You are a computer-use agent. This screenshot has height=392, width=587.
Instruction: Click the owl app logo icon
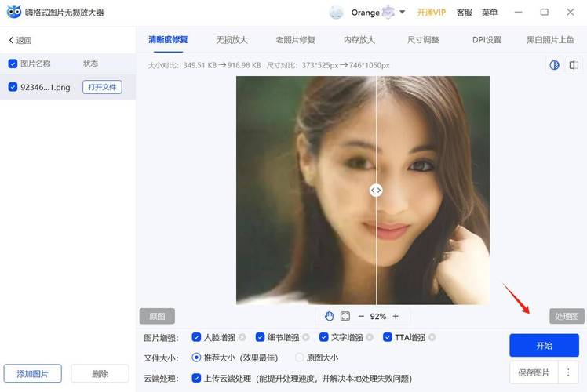tap(14, 12)
